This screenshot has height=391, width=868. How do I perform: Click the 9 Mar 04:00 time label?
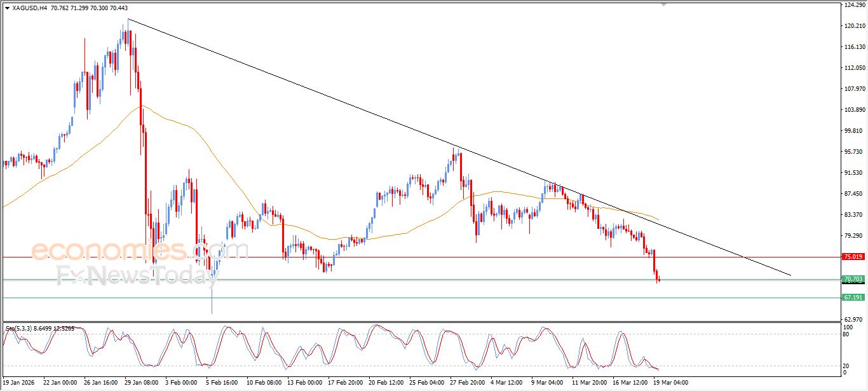point(548,383)
